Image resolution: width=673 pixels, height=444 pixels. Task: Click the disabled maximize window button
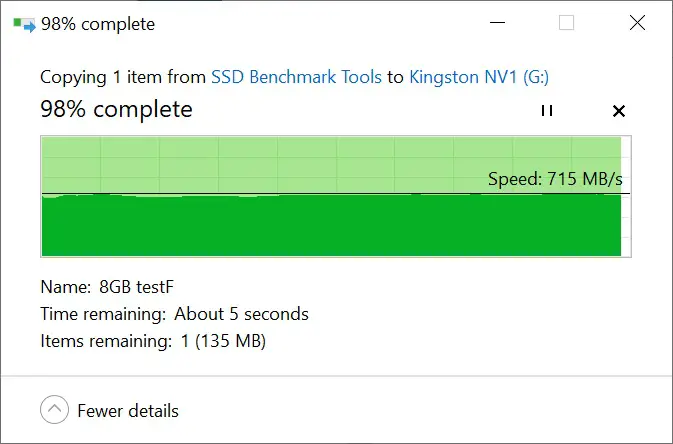pyautogui.click(x=567, y=23)
